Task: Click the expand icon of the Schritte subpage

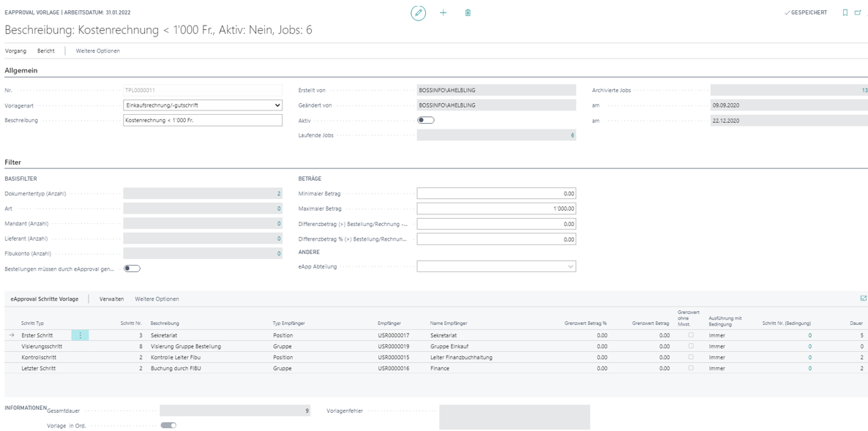Action: pyautogui.click(x=864, y=299)
